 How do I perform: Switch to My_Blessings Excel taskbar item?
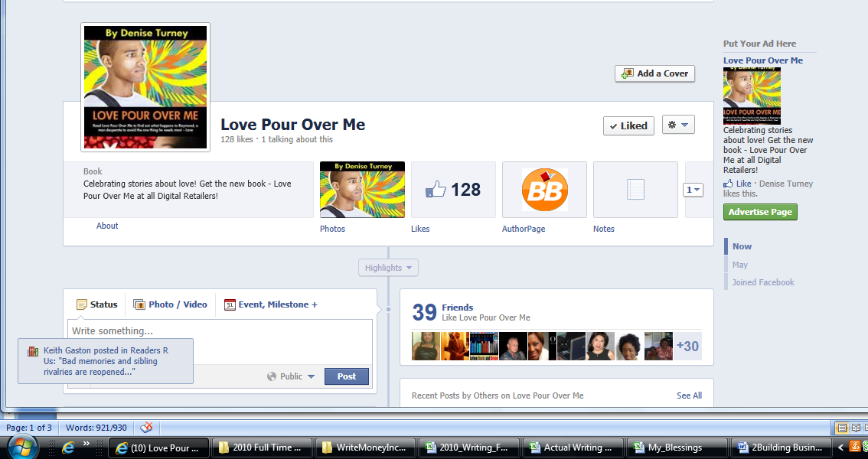pyautogui.click(x=677, y=448)
